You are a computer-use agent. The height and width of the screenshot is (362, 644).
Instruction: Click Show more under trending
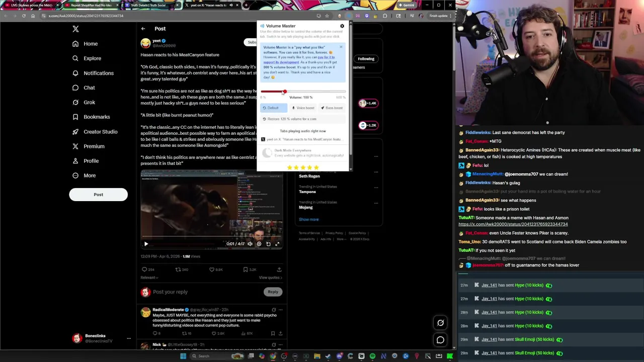click(308, 219)
